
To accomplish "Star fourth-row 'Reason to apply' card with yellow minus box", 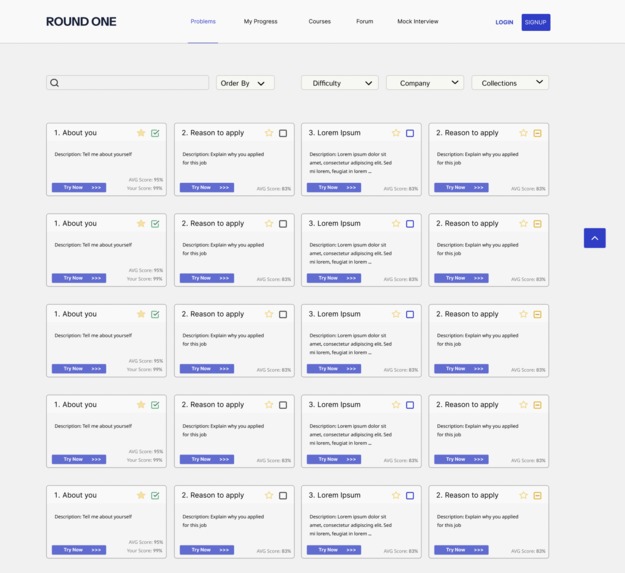I will (523, 404).
